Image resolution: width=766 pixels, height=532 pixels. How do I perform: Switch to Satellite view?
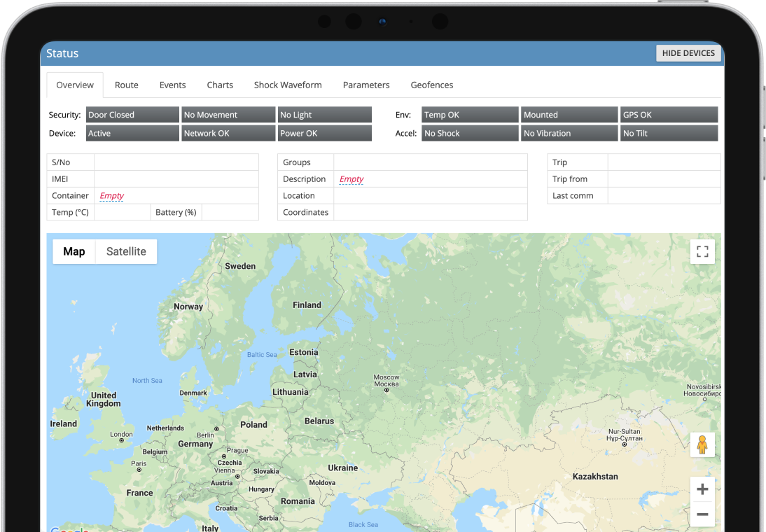pos(126,251)
